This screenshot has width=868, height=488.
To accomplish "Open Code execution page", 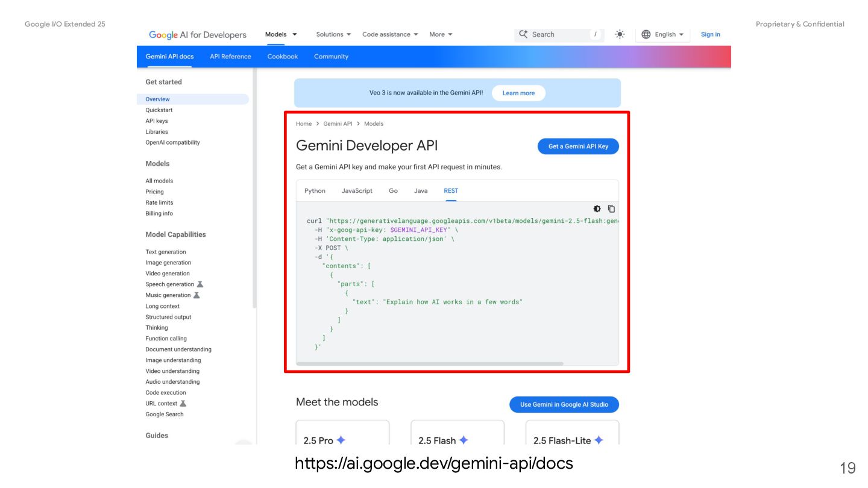I will (166, 393).
